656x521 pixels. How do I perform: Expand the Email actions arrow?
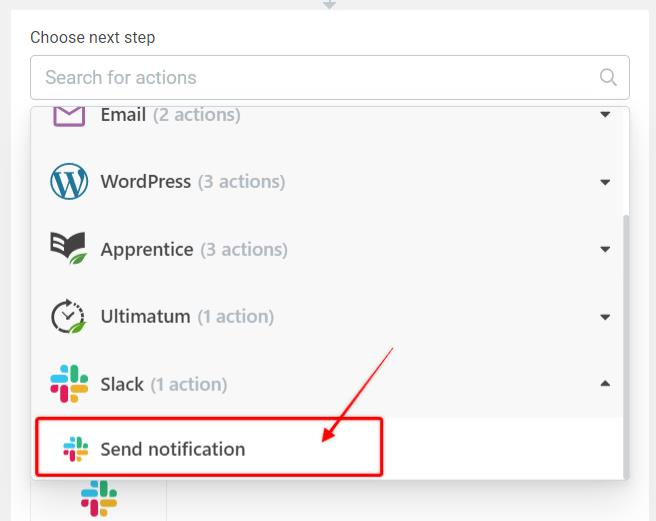pos(605,115)
